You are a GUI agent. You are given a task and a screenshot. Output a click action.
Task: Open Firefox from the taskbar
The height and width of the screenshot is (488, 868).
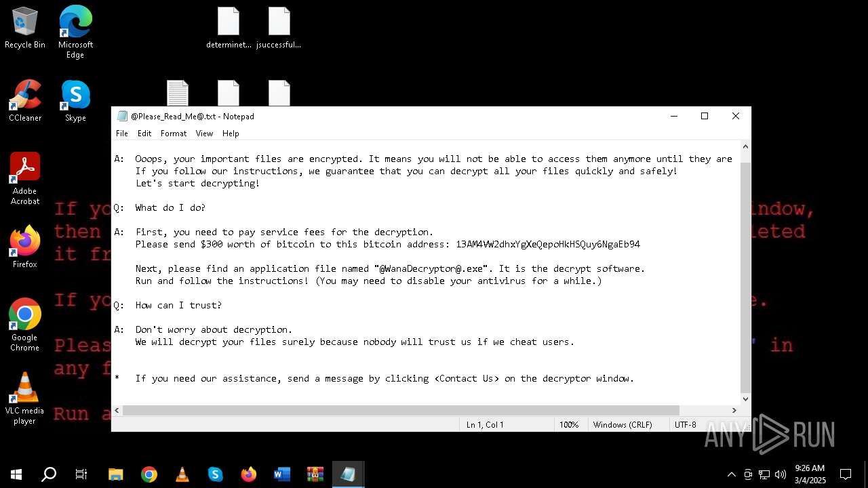(249, 474)
